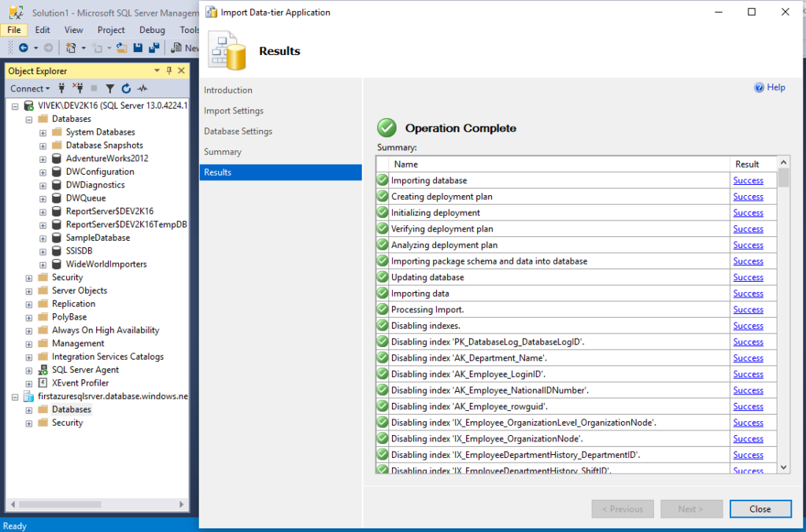The image size is (806, 532).
Task: Close the Import Data-tier Application wizard
Action: [x=760, y=508]
